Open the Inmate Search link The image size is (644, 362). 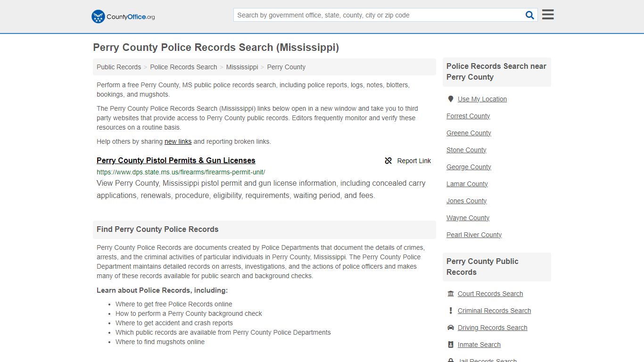(x=479, y=345)
